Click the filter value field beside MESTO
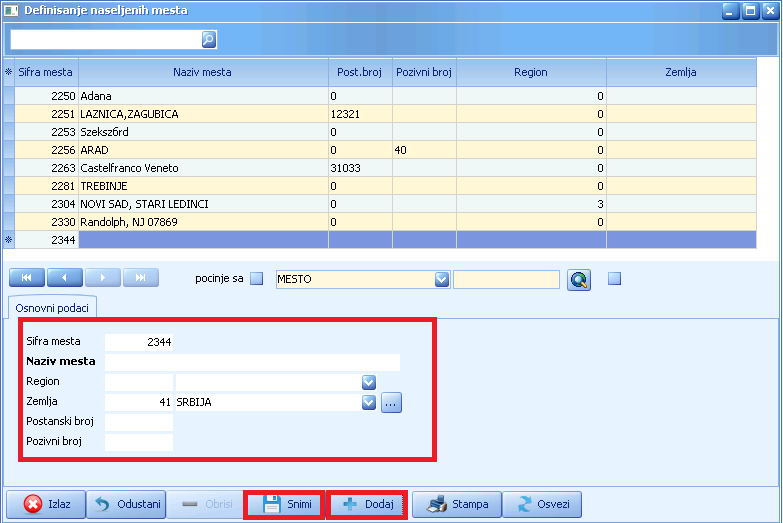Viewport: 783px width, 523px height. coord(506,279)
